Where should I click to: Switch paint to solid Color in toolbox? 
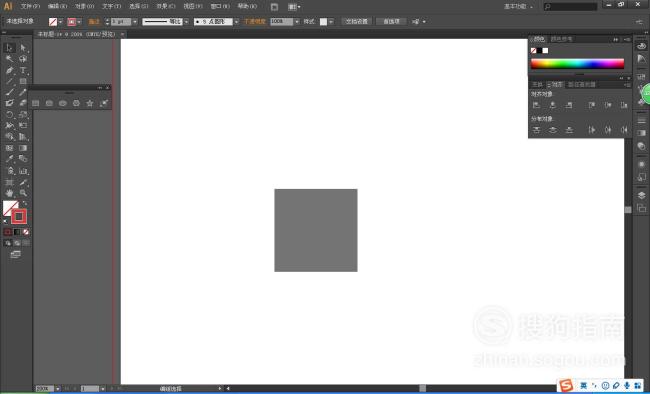click(x=7, y=232)
